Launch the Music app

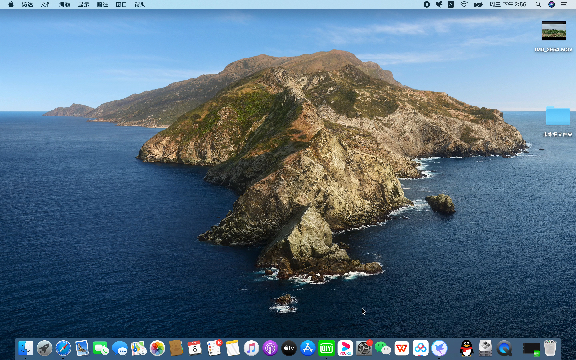click(251, 348)
